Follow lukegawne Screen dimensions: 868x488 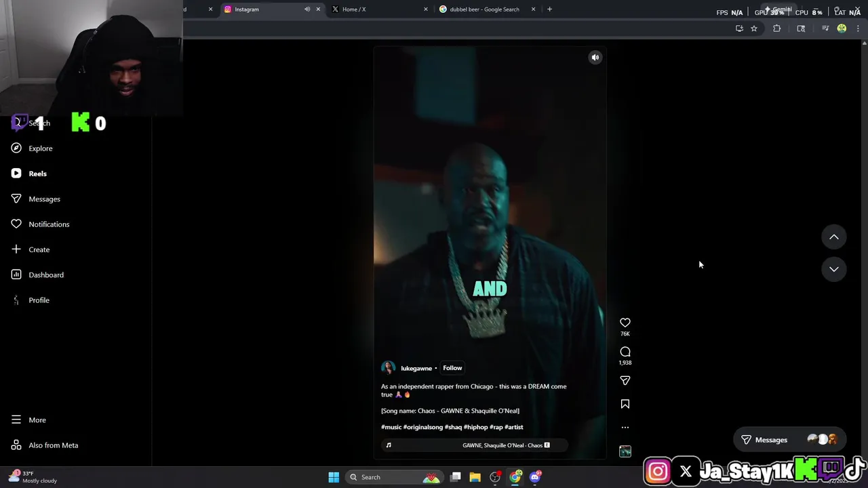coord(452,368)
